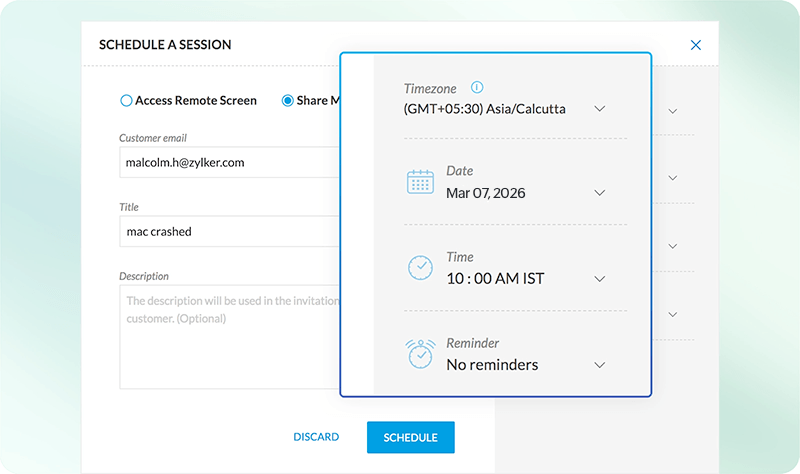Click the Discard link

(316, 437)
